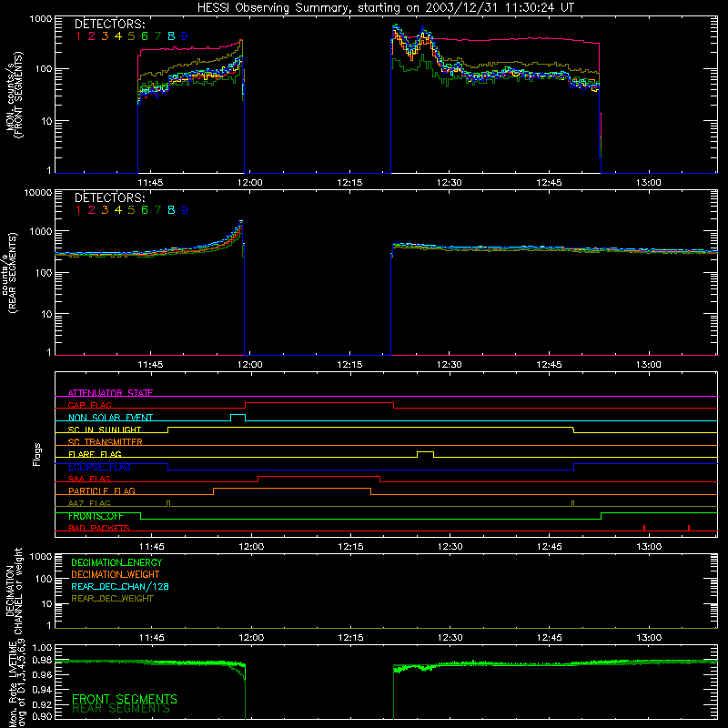This screenshot has width=728, height=728.
Task: Click the second BAD_PACKETS red tick mark
Action: [x=689, y=528]
